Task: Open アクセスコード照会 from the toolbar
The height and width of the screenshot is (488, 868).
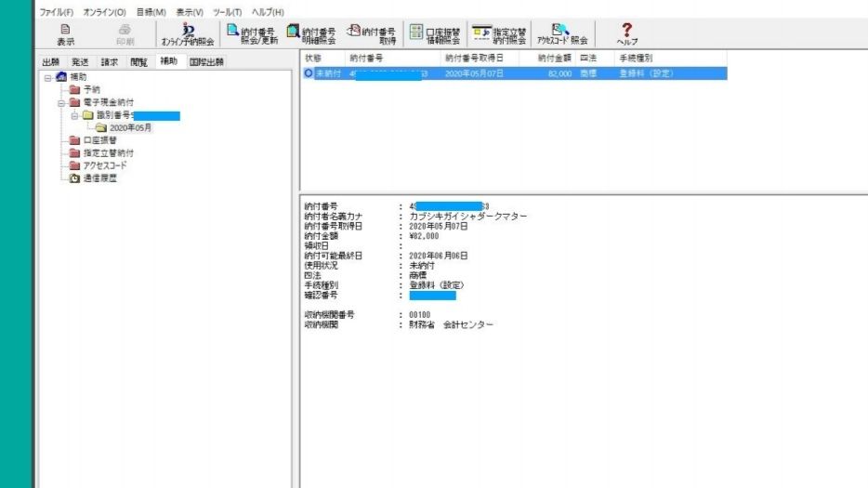Action: click(562, 34)
